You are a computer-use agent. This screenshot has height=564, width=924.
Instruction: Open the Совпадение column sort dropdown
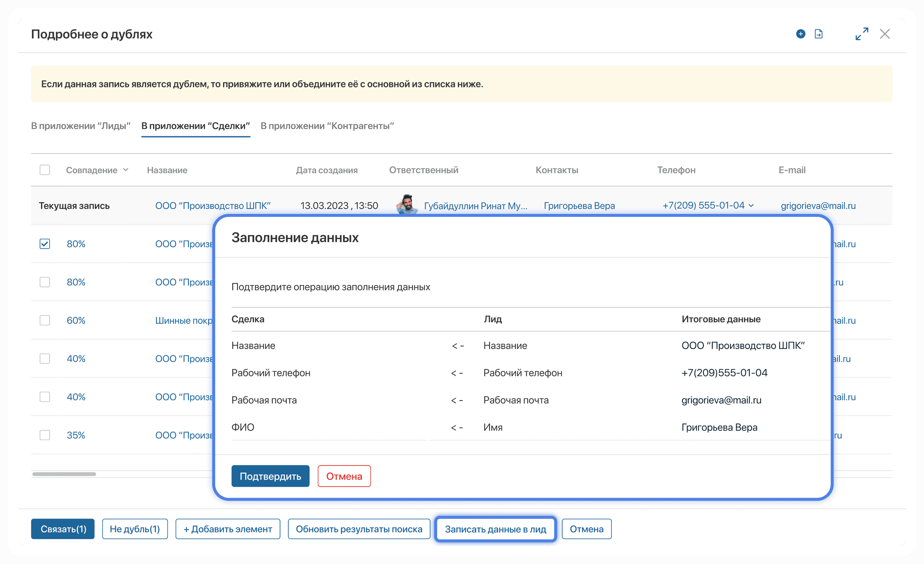pos(126,170)
